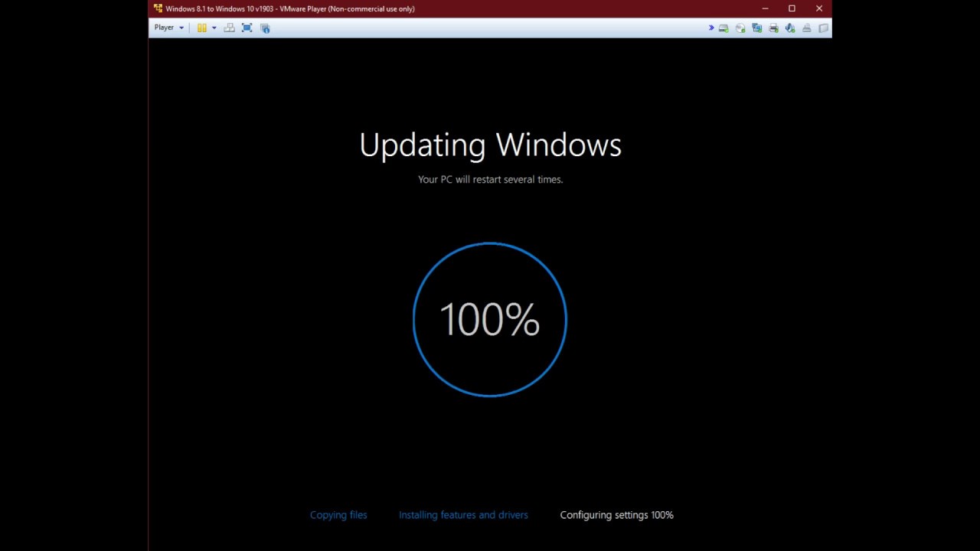
Task: Maximize the VMware Player window
Action: 792,8
